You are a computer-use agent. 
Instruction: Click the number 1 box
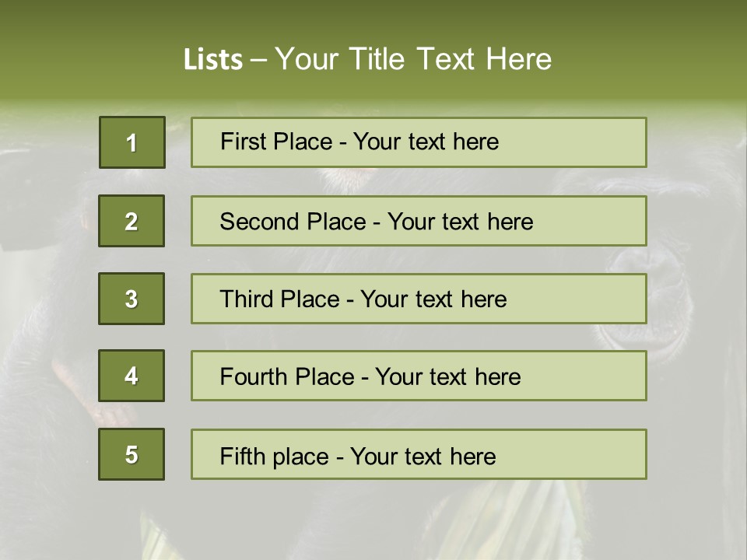tap(132, 142)
